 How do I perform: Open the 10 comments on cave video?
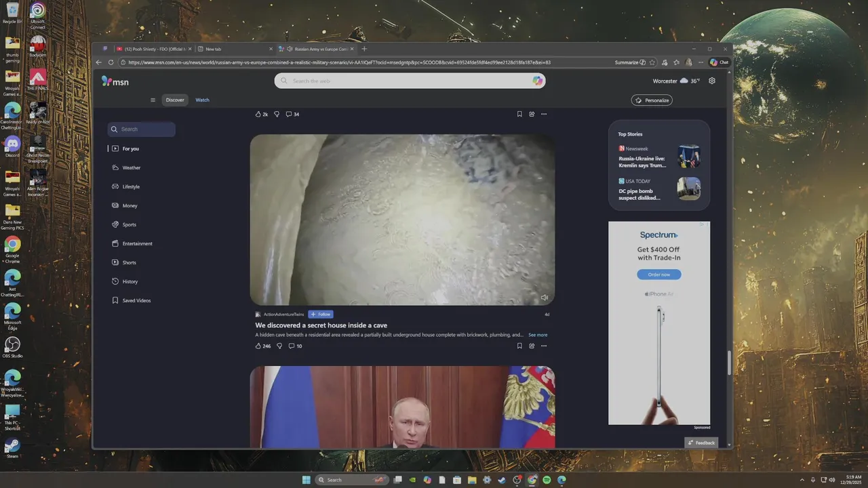coord(295,346)
